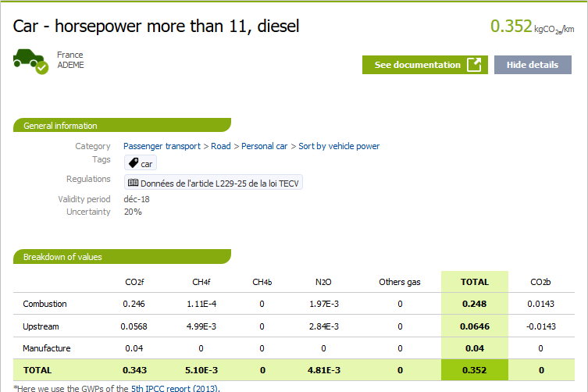588x392 pixels.
Task: Click the total CH4f value 5.10E-3
Action: [201, 370]
